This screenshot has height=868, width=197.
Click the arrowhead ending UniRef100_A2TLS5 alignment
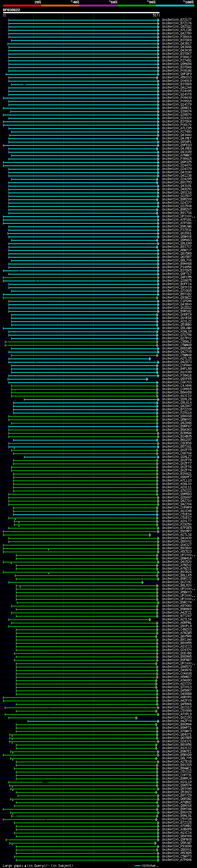pyautogui.click(x=150, y=359)
